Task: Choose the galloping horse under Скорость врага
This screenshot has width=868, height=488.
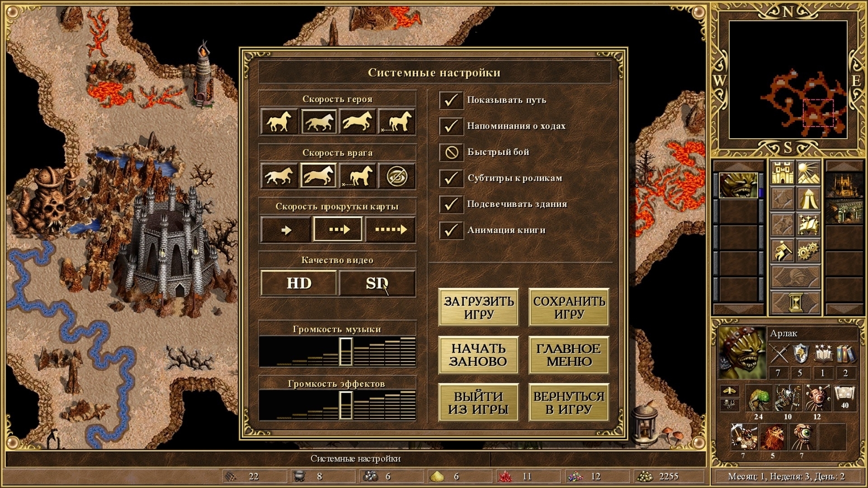Action: (319, 175)
